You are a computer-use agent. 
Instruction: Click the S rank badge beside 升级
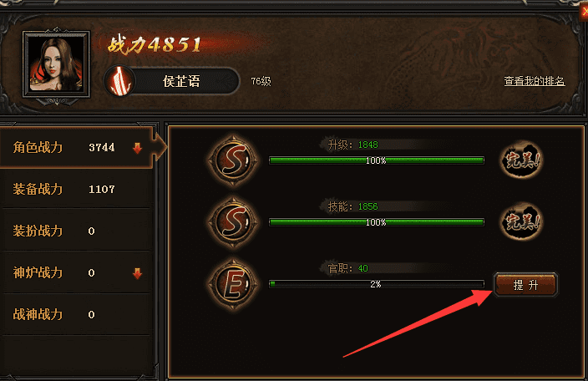(234, 161)
